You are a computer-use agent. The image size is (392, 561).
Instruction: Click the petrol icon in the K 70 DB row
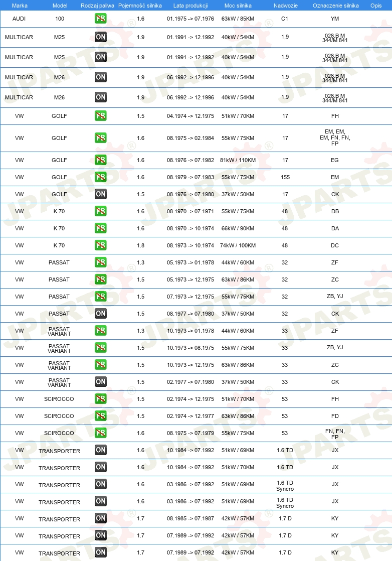click(x=101, y=211)
